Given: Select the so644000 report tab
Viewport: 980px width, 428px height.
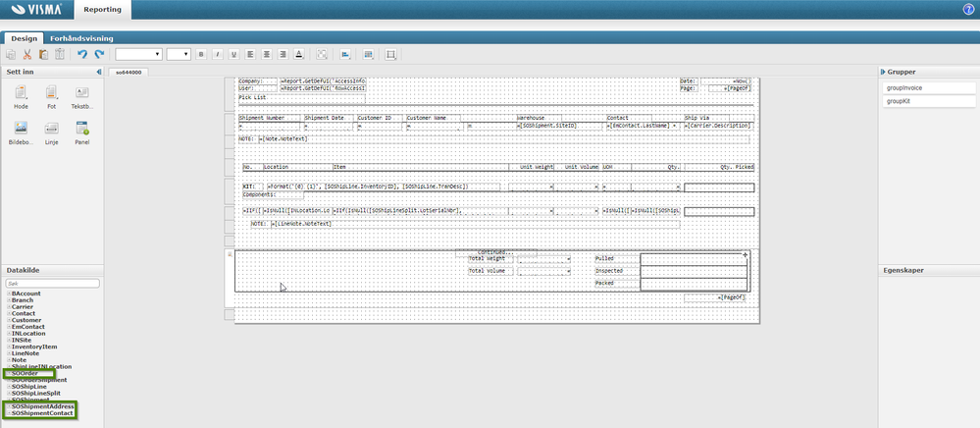Looking at the screenshot, I should 129,72.
